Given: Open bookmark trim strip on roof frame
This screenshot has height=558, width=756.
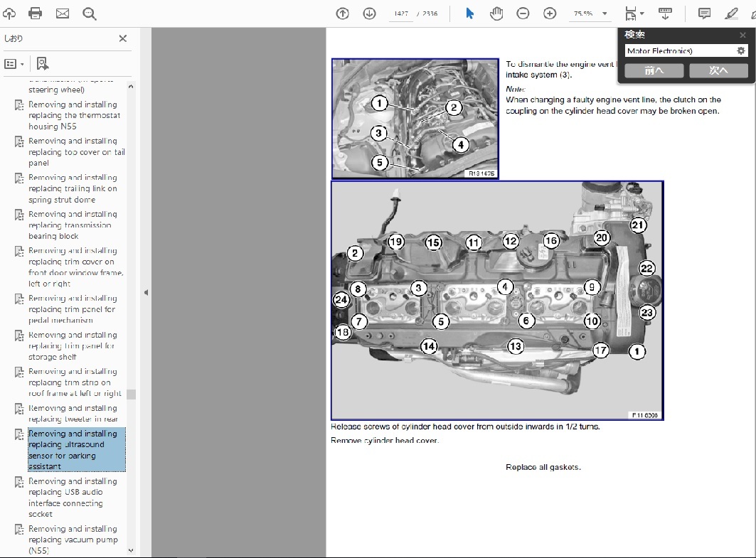Looking at the screenshot, I should 74,382.
